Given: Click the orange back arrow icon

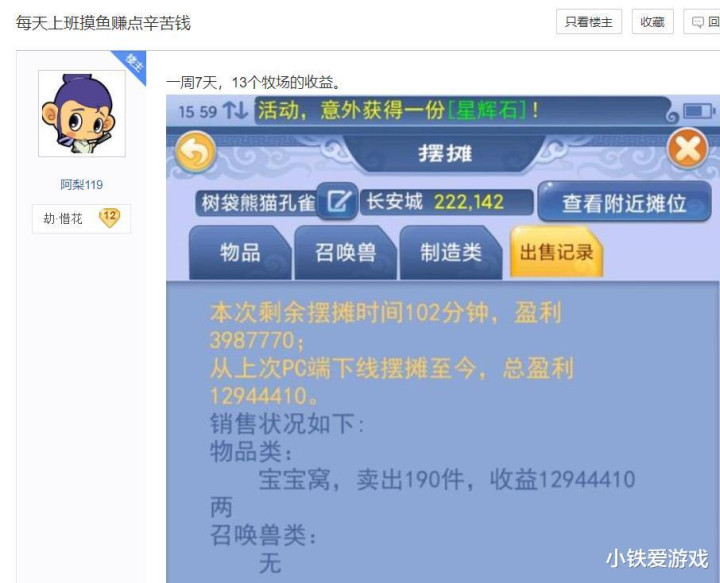Looking at the screenshot, I should click(195, 152).
